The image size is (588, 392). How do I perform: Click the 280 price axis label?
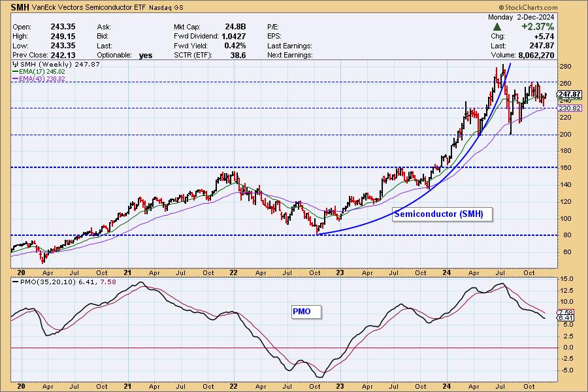(565, 67)
